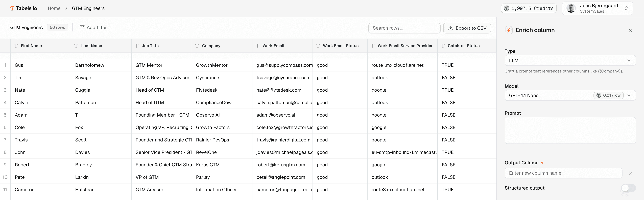
Task: Clear the Output Column field X icon
Action: coord(630,173)
